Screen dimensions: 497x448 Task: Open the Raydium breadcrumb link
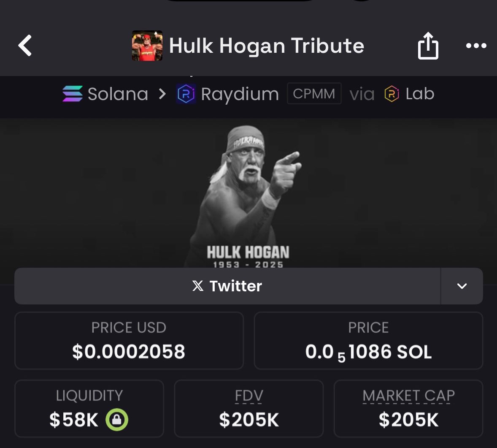click(227, 94)
